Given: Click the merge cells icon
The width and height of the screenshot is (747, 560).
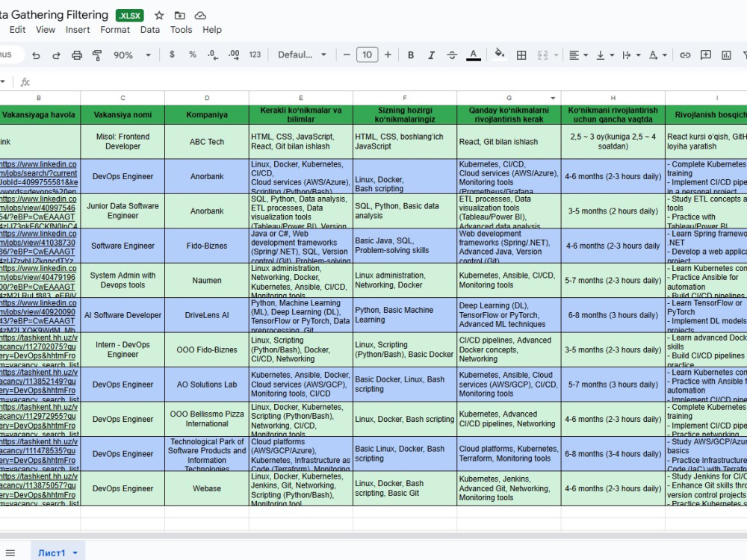Looking at the screenshot, I should pyautogui.click(x=542, y=55).
